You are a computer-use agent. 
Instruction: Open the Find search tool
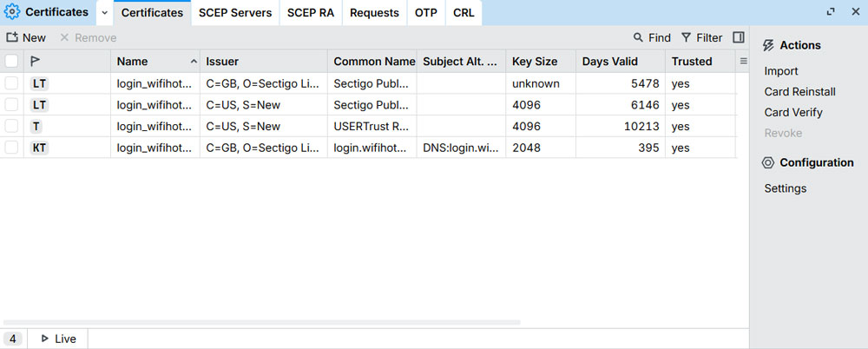(652, 37)
